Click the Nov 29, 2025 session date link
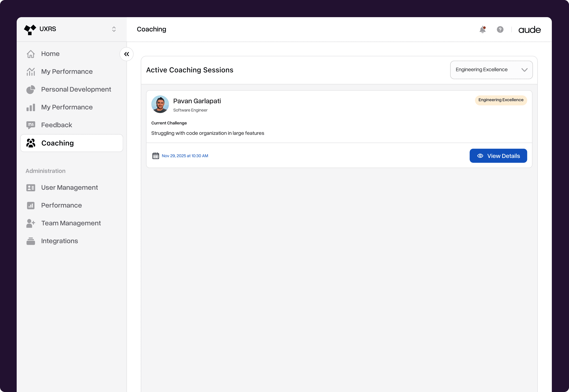This screenshot has width=569, height=392. (x=185, y=156)
